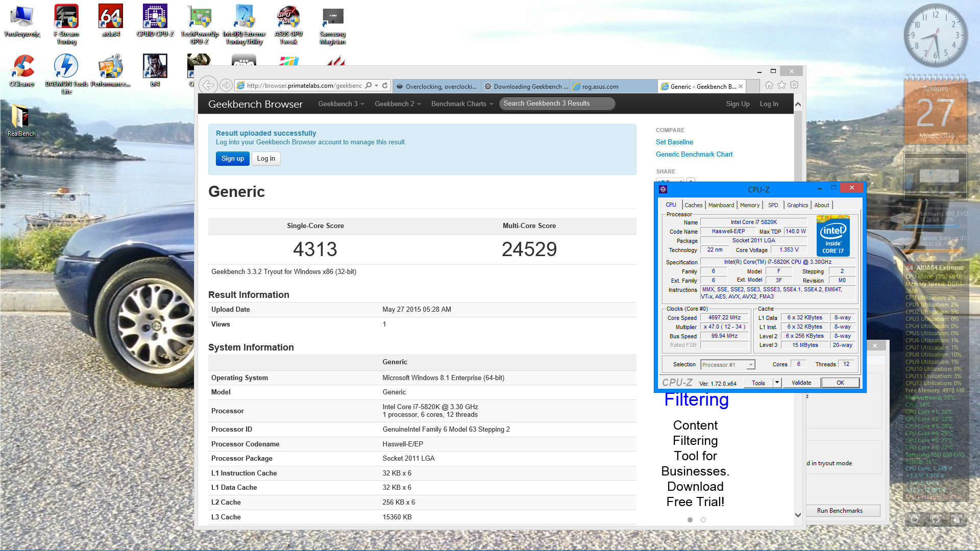Open CPU-Z Tools dropdown arrow

[777, 383]
